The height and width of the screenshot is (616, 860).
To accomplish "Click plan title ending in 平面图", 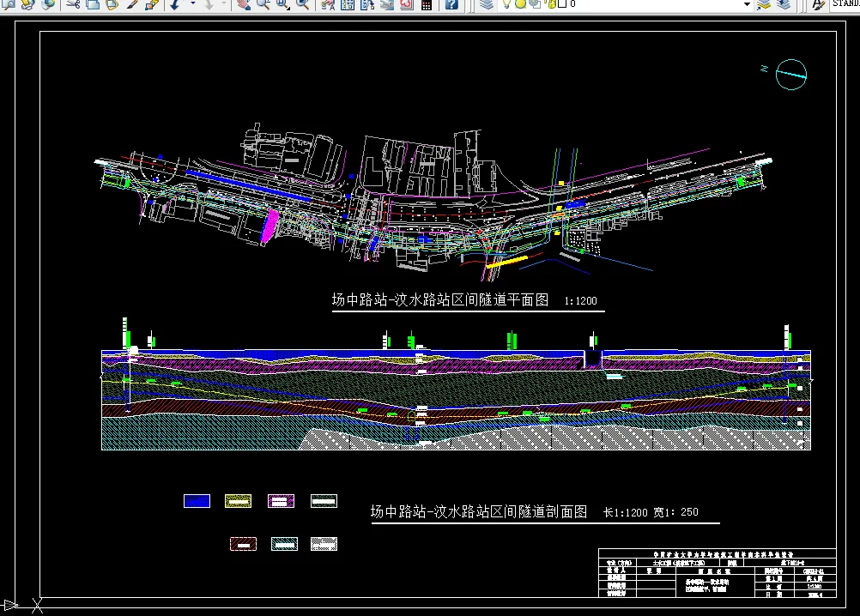I will (x=440, y=299).
